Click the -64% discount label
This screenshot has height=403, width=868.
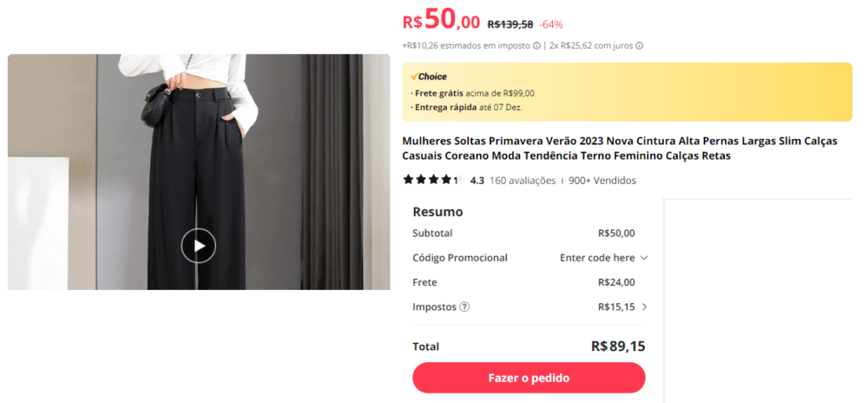coord(551,24)
